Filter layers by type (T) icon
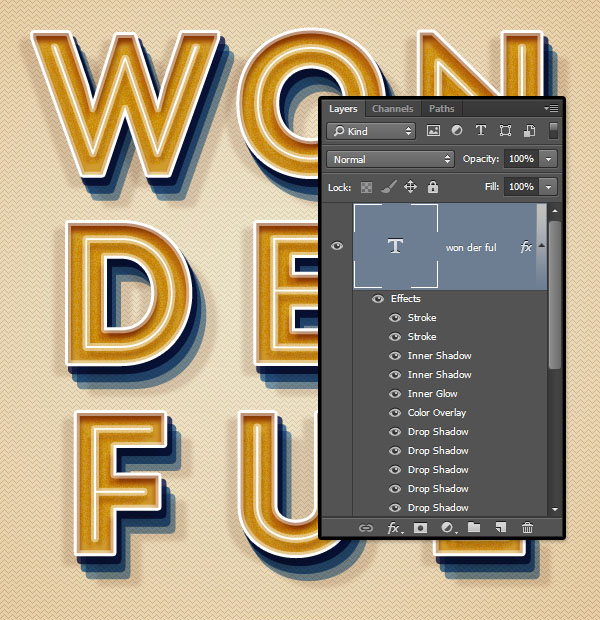Screen dimensions: 600x620 pos(481,131)
